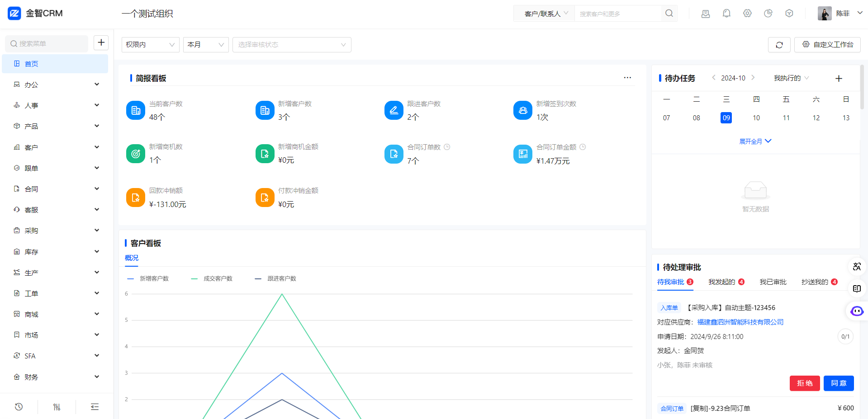Switch to the 我发起的 tab
The image size is (868, 419).
(x=726, y=282)
